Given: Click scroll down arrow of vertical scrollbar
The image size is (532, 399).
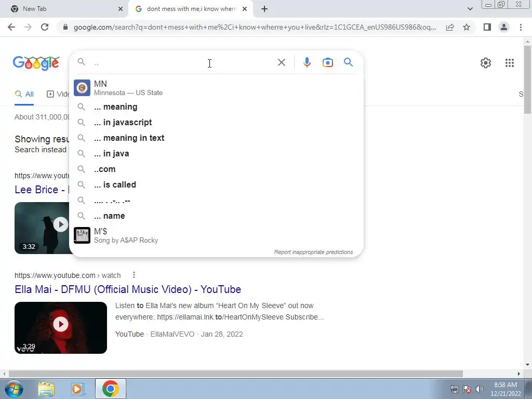Looking at the screenshot, I should (x=527, y=365).
